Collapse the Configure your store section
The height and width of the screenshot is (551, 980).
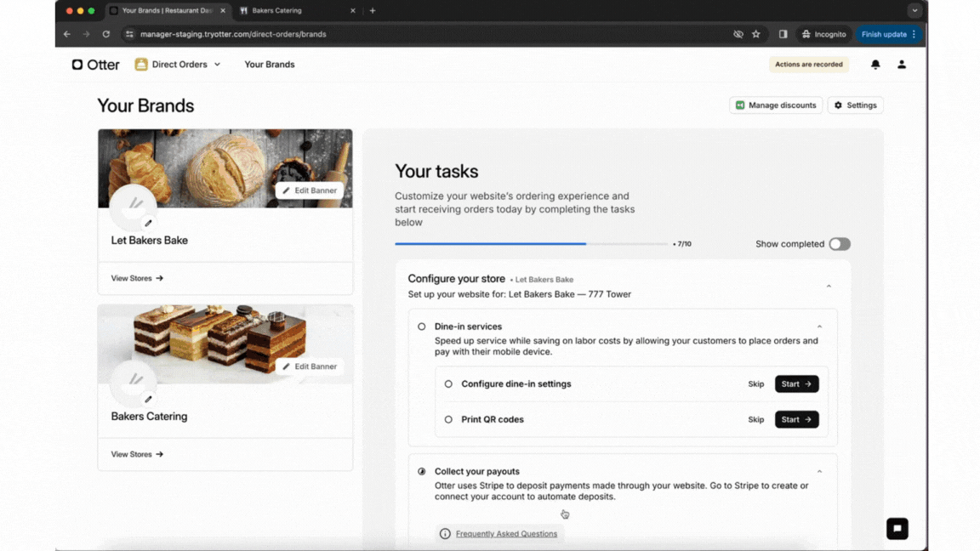829,287
